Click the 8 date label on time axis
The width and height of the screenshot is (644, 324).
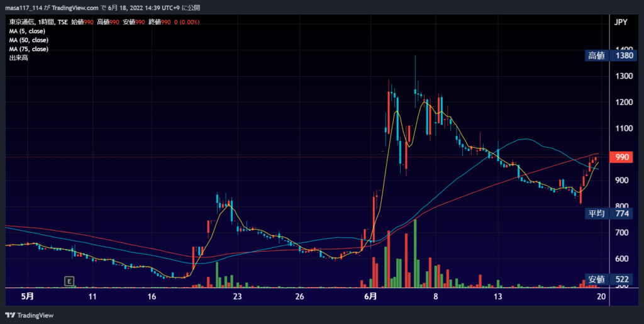(435, 296)
